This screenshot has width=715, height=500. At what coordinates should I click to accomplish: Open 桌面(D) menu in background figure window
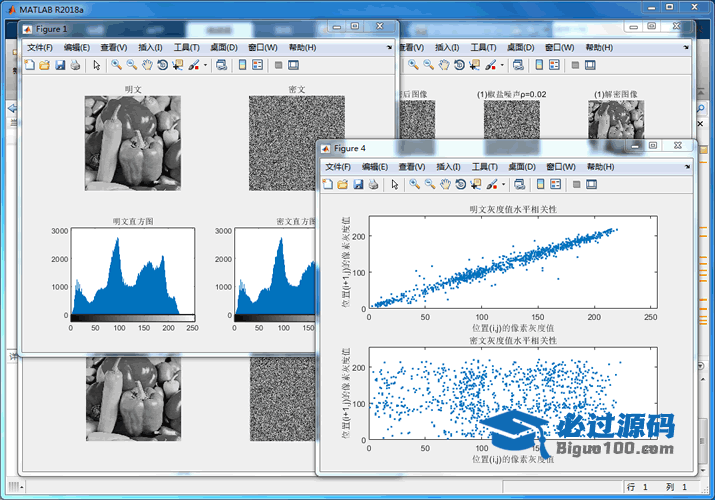520,47
